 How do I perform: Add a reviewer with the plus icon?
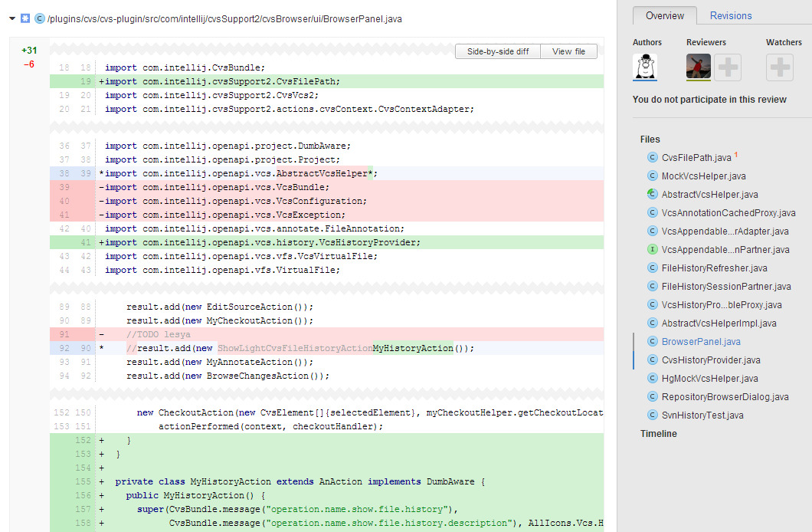coord(728,67)
